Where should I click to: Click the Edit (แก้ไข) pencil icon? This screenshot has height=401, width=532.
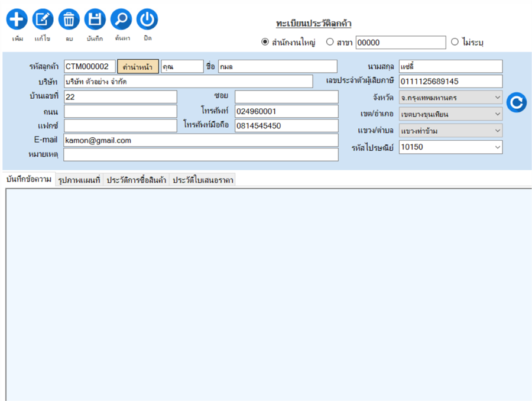tap(43, 20)
